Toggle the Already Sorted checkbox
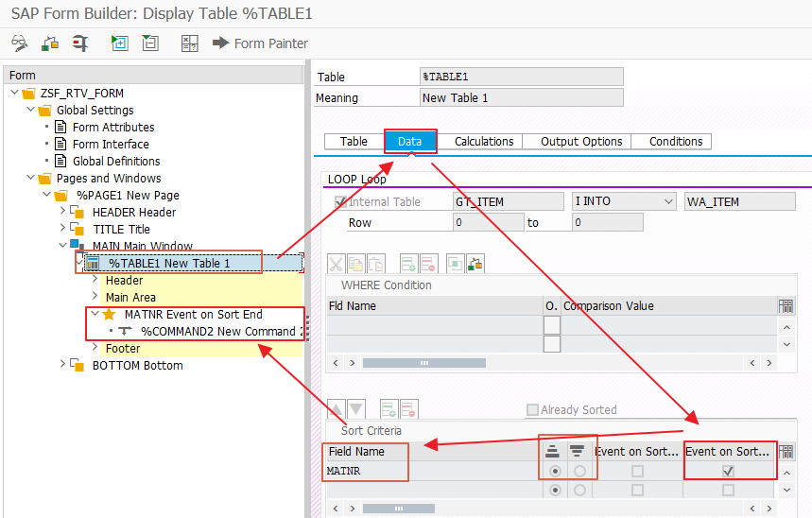The image size is (812, 518). (532, 409)
